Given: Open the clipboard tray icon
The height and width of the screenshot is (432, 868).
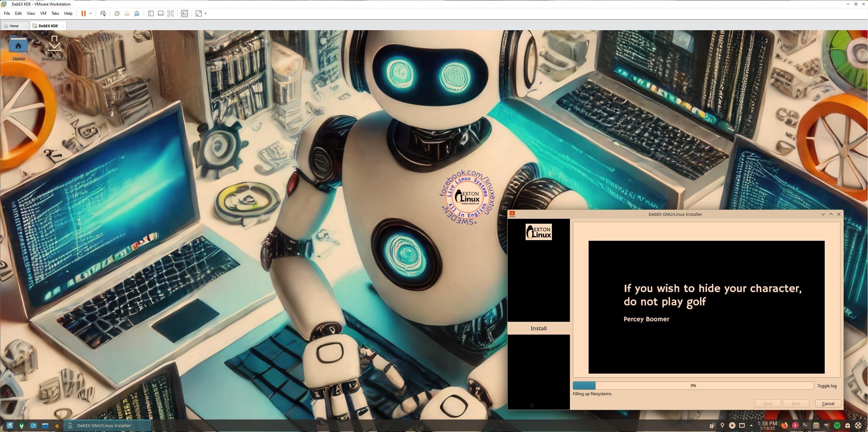Looking at the screenshot, I should pos(712,425).
